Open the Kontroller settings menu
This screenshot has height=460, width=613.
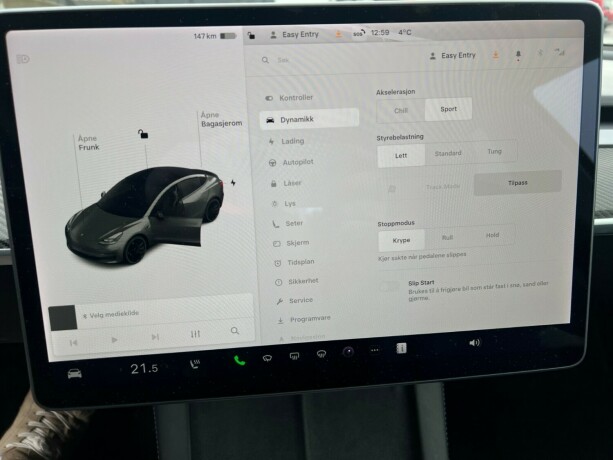289,98
